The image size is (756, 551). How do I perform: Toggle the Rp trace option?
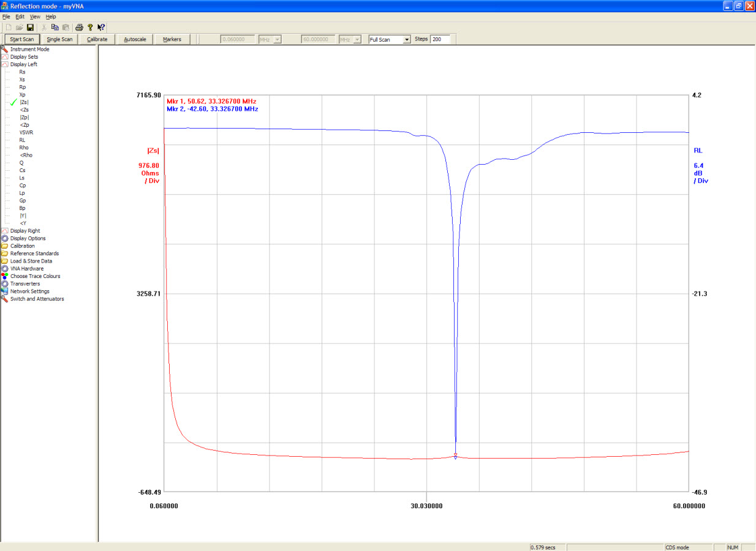23,87
